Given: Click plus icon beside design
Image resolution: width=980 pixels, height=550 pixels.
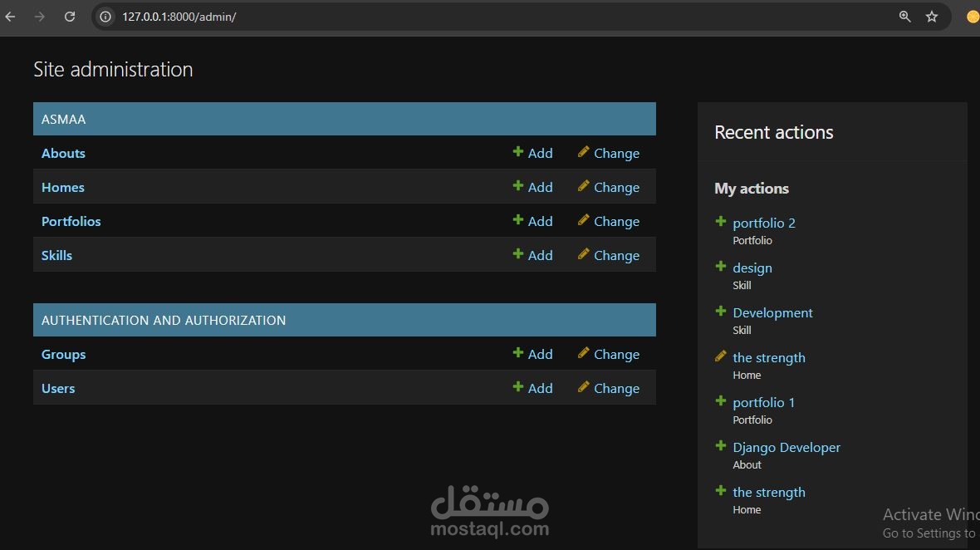Looking at the screenshot, I should coord(721,266).
